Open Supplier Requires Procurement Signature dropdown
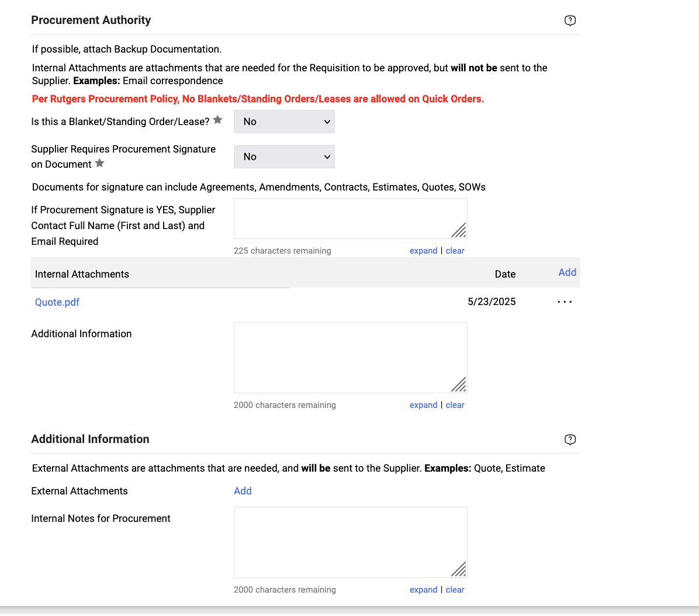699x616 pixels. tap(284, 157)
